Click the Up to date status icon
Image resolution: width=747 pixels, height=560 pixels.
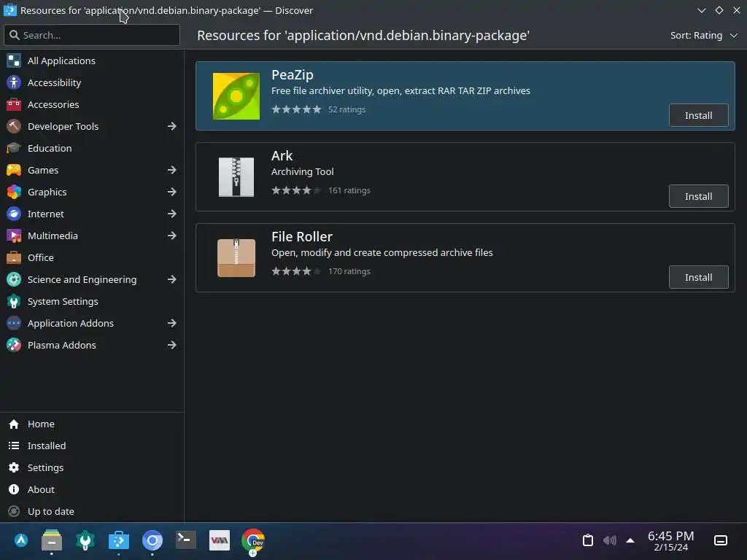point(14,511)
